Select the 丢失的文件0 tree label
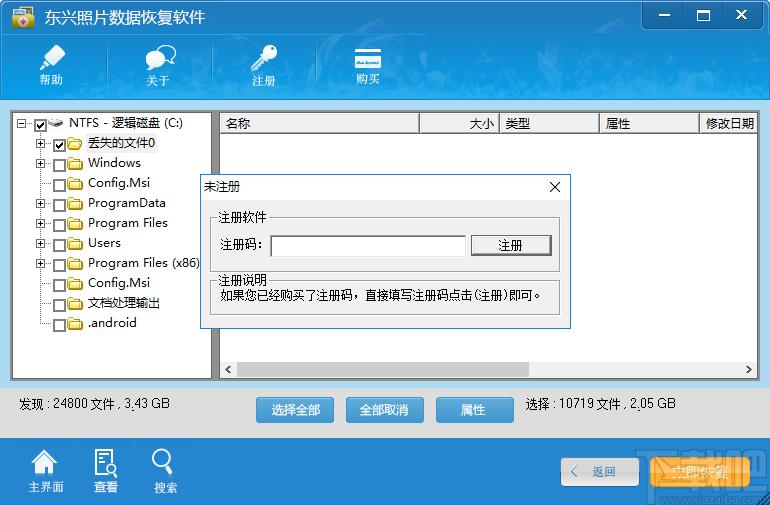 (x=121, y=143)
